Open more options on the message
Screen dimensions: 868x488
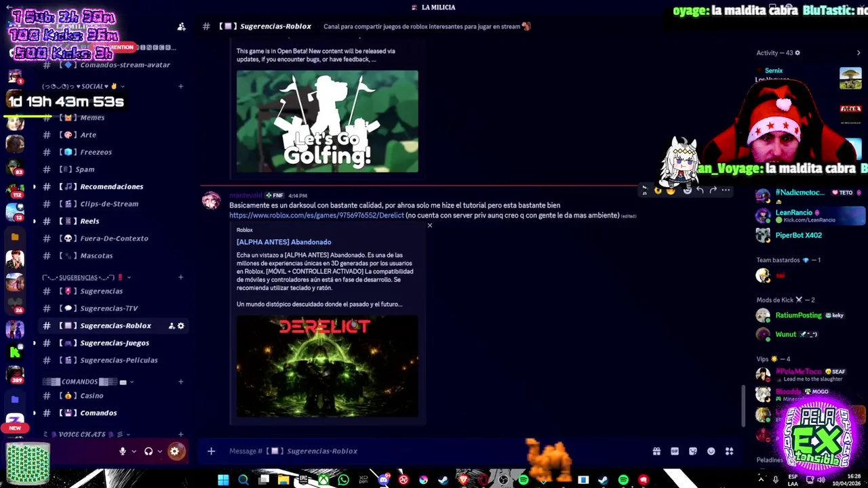point(726,190)
